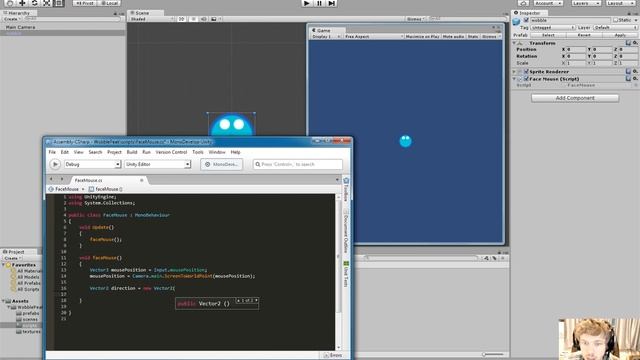Viewport: 640px width, 360px height.
Task: Select the Rotate tool in Unity toolbar
Action: [x=34, y=3]
